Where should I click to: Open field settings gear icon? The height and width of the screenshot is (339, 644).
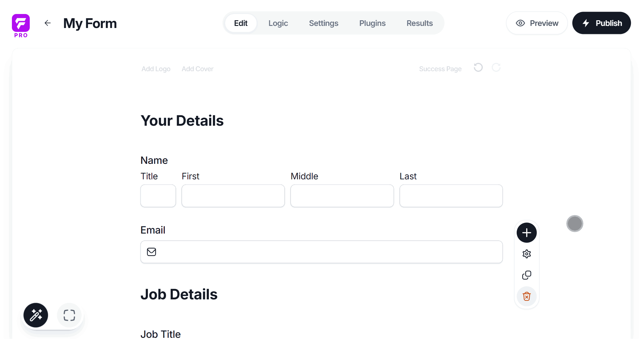[x=527, y=254]
